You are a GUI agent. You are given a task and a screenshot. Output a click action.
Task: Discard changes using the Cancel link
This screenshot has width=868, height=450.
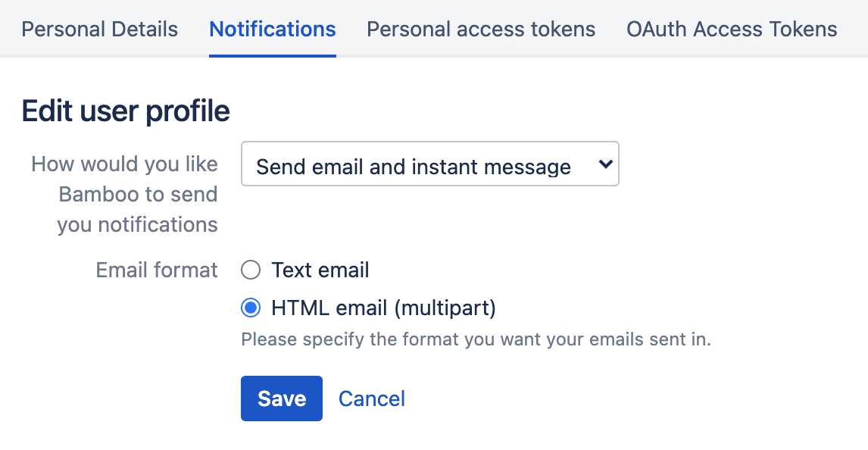click(371, 398)
